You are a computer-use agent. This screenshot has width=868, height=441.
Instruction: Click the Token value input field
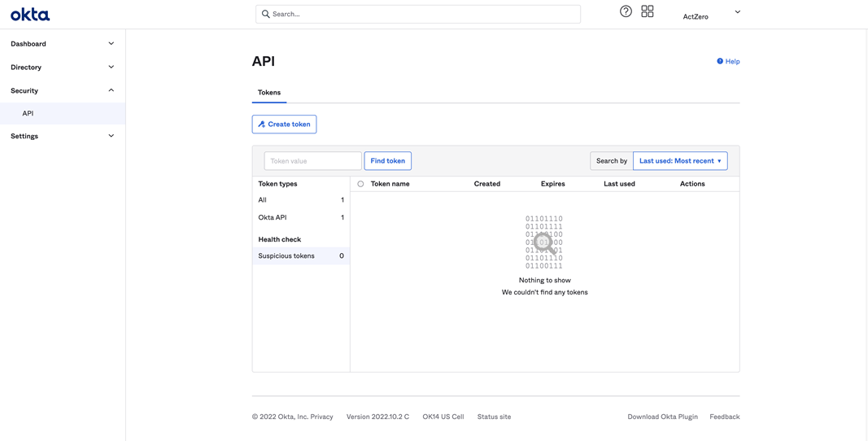point(312,160)
